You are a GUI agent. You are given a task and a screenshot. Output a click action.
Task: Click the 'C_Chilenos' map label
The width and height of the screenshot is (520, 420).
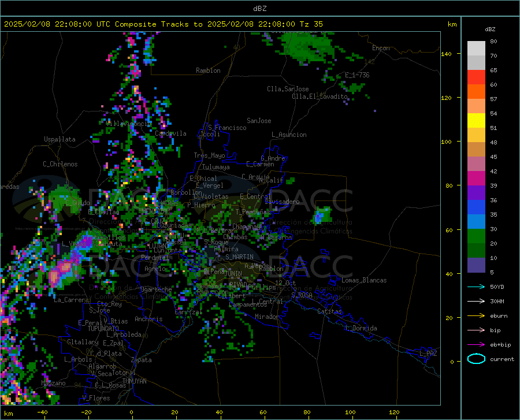click(60, 164)
